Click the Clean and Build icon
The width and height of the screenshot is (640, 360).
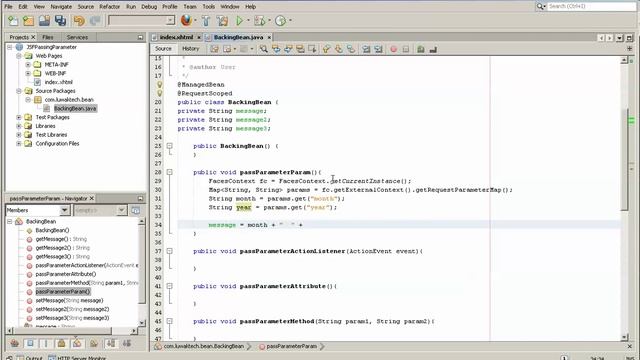point(222,20)
